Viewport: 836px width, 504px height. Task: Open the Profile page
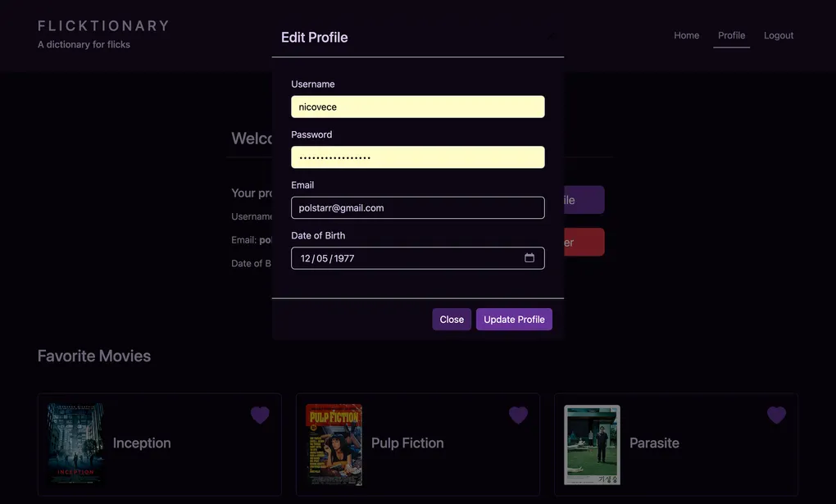pyautogui.click(x=731, y=34)
